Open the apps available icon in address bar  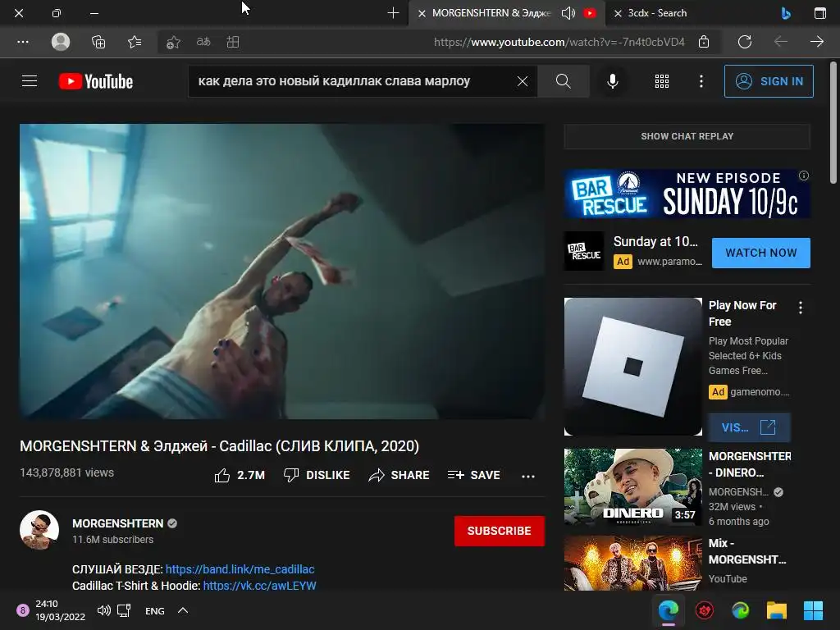point(232,42)
